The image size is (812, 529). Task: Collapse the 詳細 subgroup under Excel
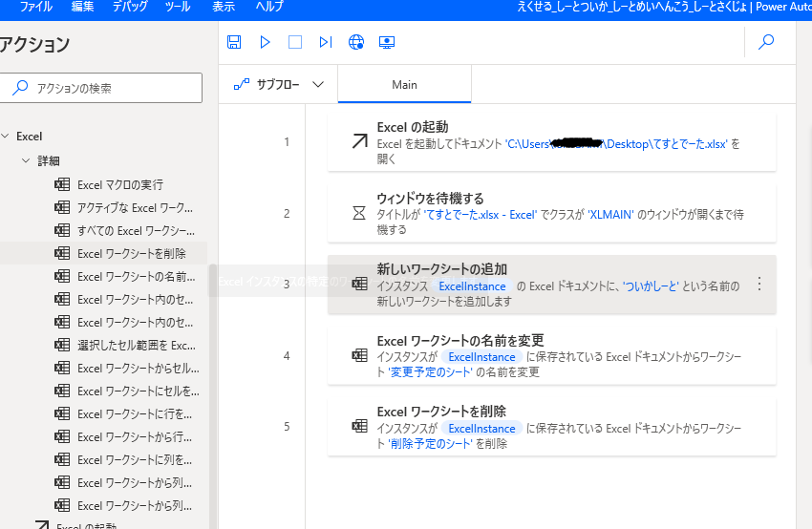click(x=25, y=160)
